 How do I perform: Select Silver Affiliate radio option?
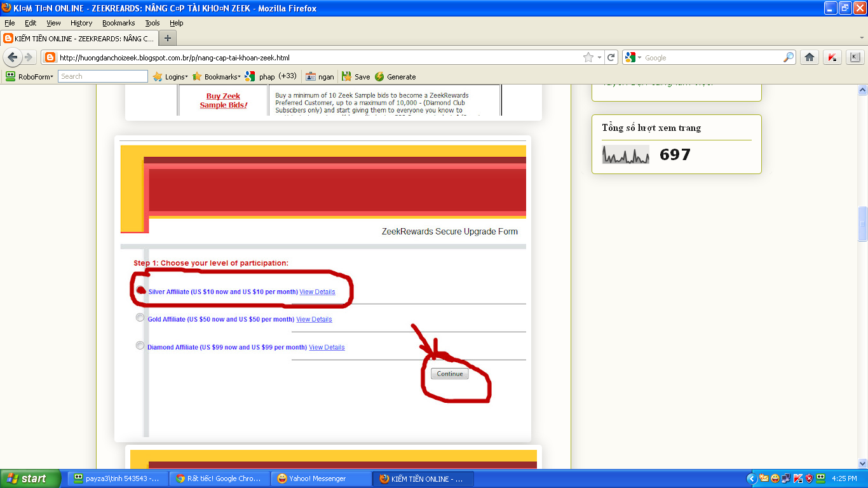coord(140,290)
